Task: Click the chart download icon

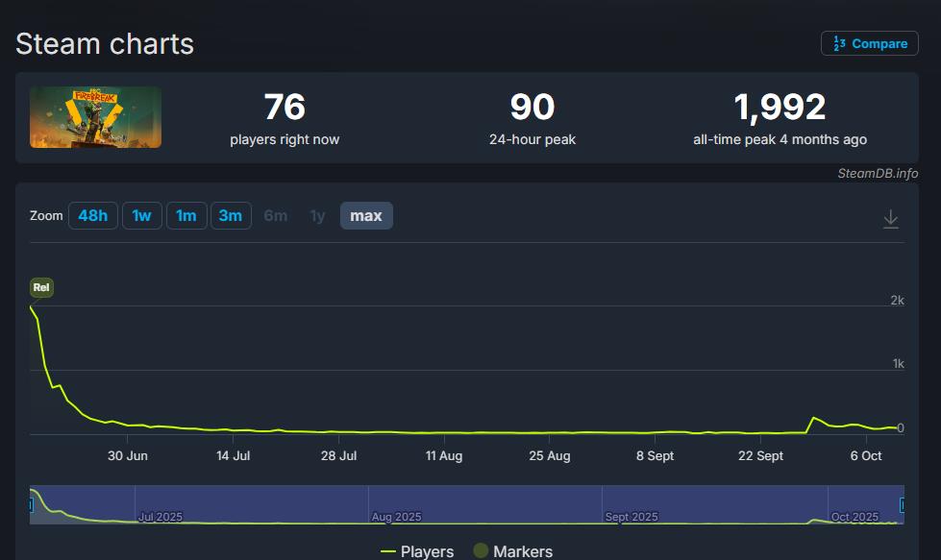Action: pos(891,219)
